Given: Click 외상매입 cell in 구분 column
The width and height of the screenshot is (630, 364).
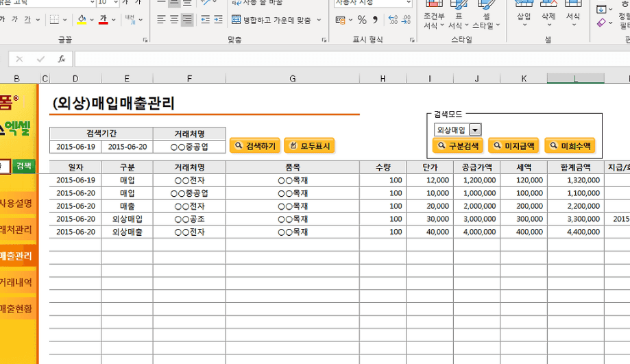Looking at the screenshot, I should (x=127, y=219).
